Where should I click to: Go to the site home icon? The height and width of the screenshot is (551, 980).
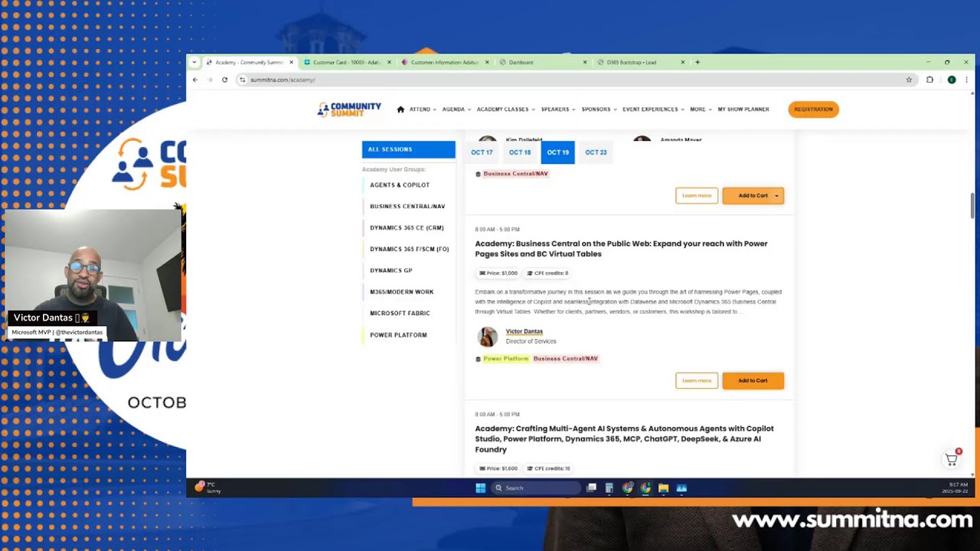[400, 109]
